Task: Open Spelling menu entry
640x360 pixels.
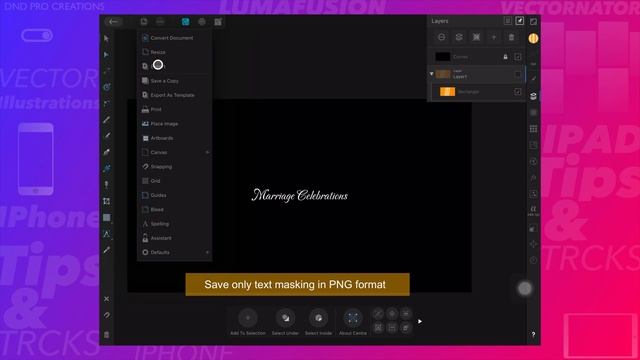Action: coord(175,224)
